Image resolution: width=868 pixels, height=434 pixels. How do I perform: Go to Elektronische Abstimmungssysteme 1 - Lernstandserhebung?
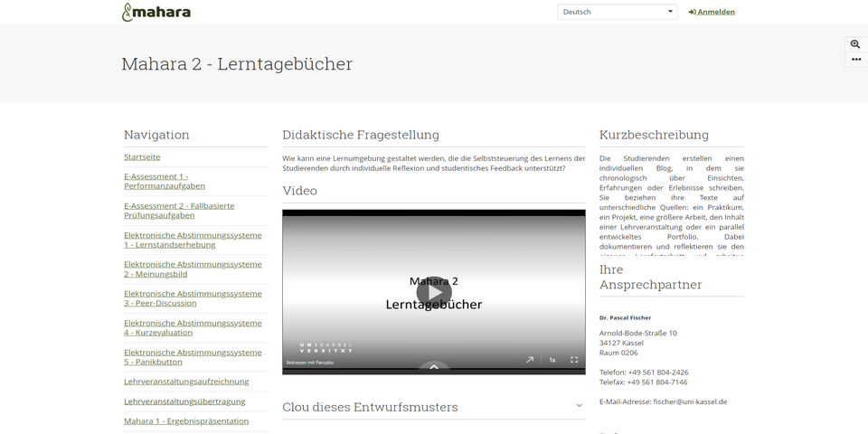193,240
